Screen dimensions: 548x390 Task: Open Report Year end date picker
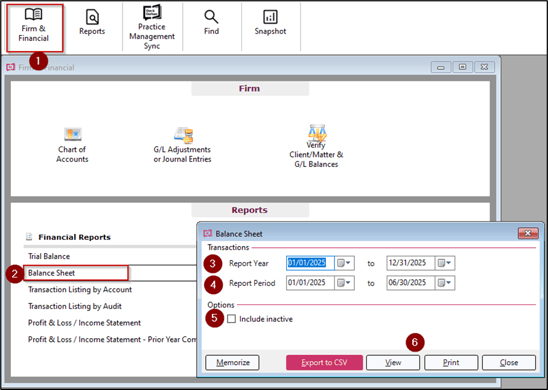pyautogui.click(x=445, y=263)
